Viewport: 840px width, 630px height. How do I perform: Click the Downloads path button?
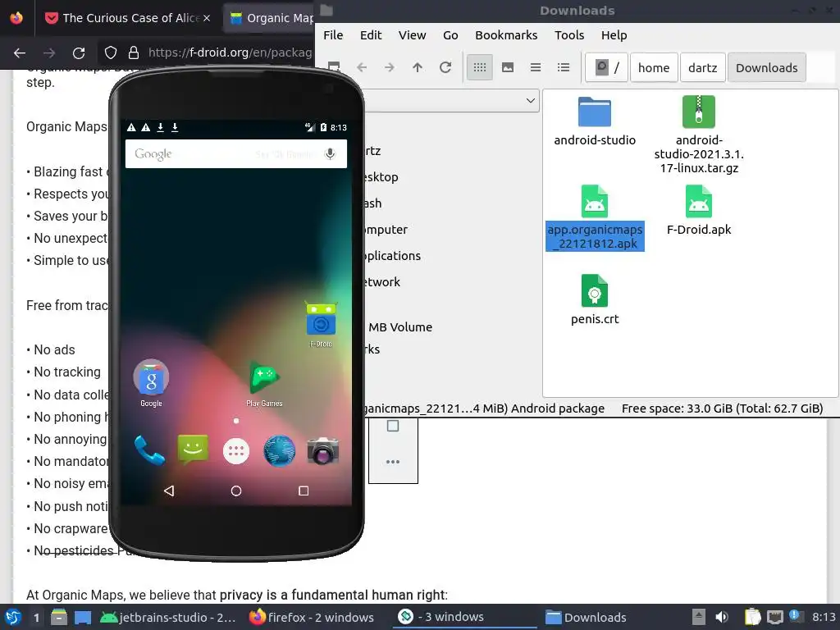767,67
